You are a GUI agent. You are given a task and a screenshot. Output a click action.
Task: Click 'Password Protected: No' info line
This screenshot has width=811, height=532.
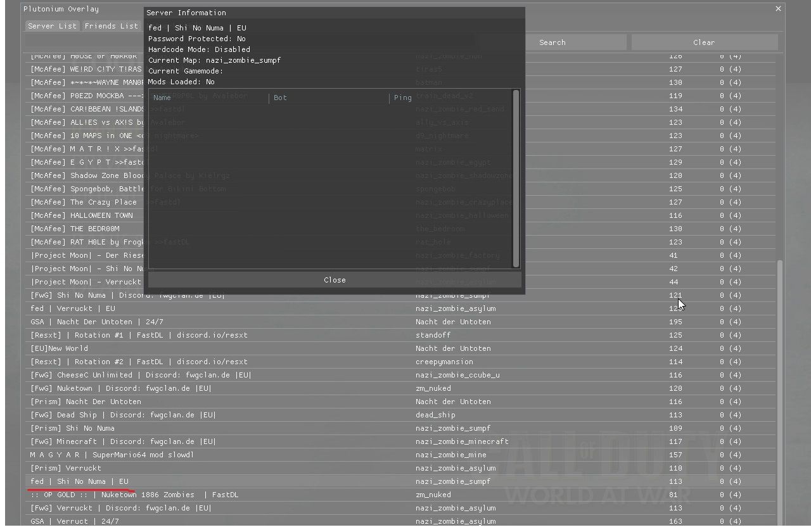tap(196, 39)
